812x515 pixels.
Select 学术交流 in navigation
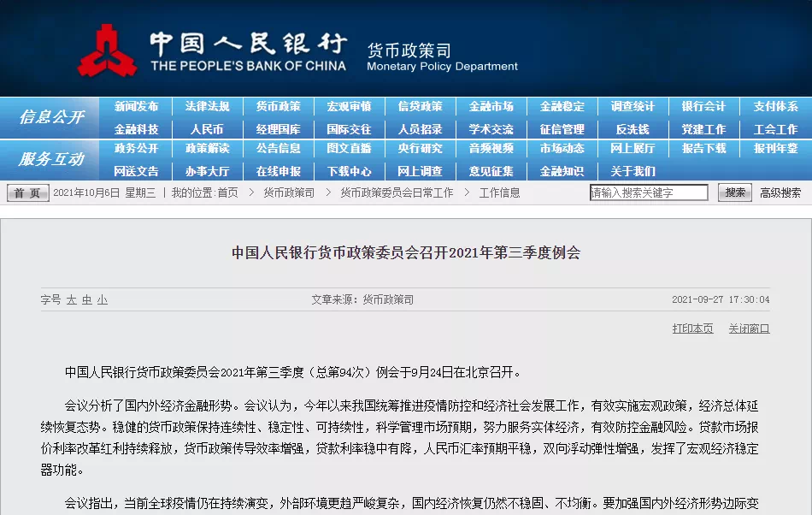pyautogui.click(x=491, y=129)
